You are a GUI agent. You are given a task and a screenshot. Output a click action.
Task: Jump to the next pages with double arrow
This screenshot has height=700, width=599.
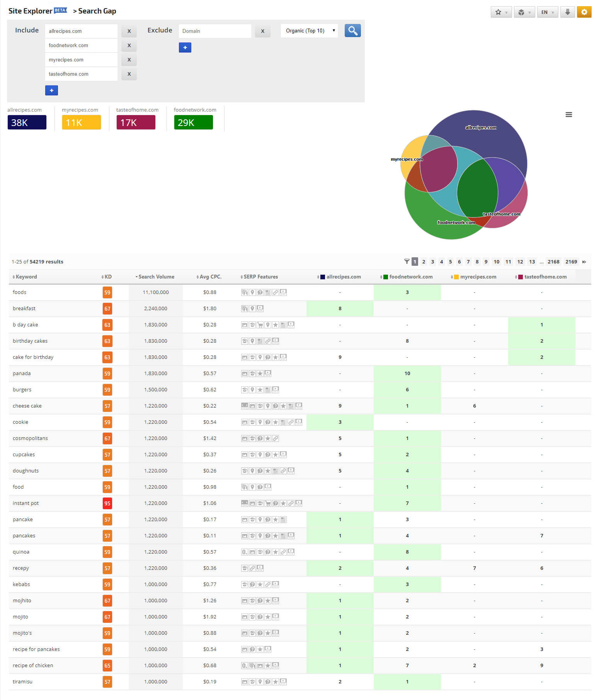point(584,262)
